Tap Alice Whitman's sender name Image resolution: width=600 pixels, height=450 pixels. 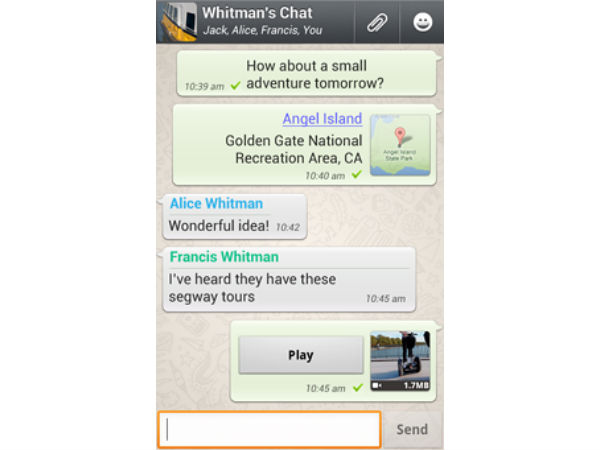216,204
